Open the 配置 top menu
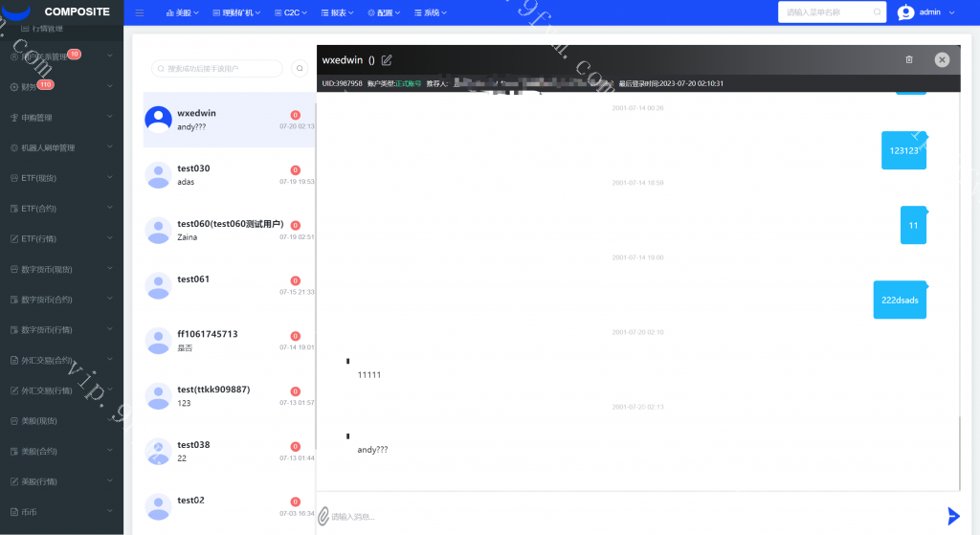The image size is (980, 535). [384, 13]
